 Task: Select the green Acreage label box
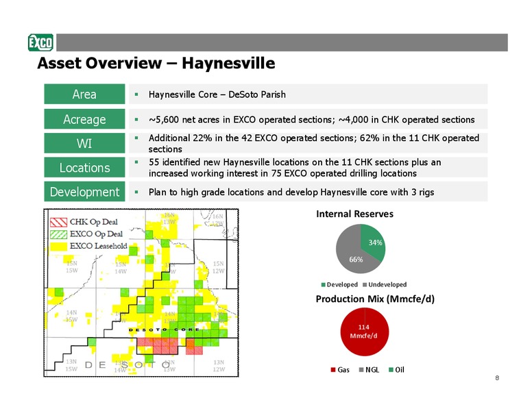click(x=84, y=119)
